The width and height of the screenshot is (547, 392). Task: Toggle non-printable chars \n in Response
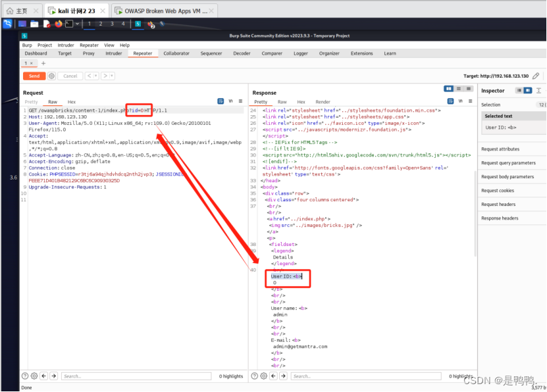[x=461, y=101]
